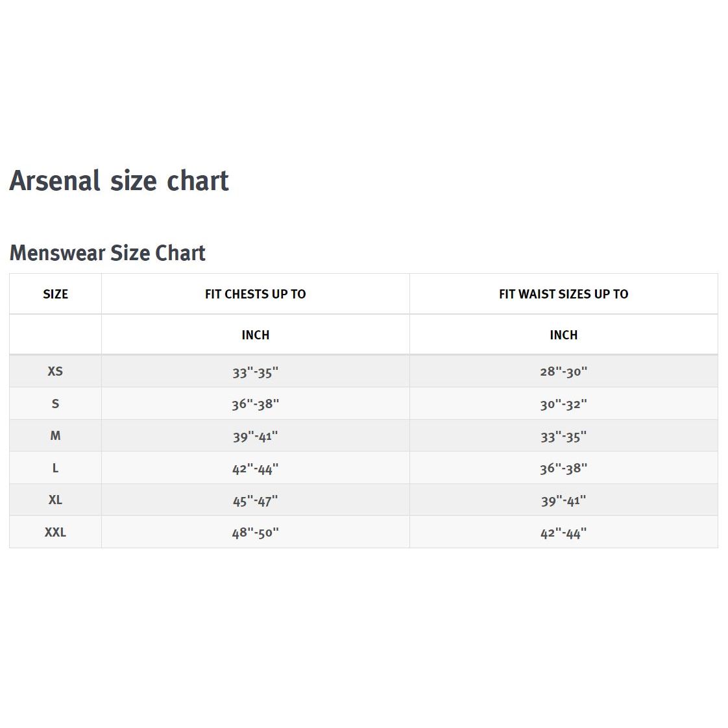Select the L size row label

tap(55, 468)
